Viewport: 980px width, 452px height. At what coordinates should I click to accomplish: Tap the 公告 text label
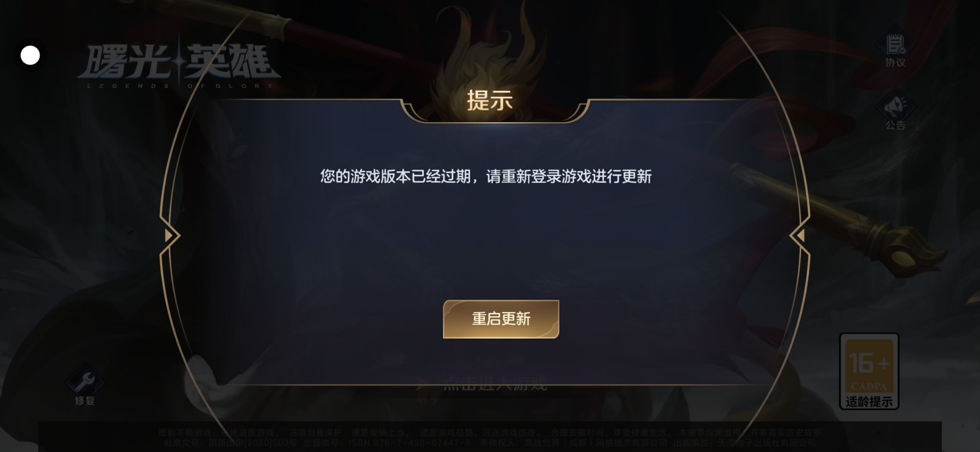pyautogui.click(x=895, y=125)
